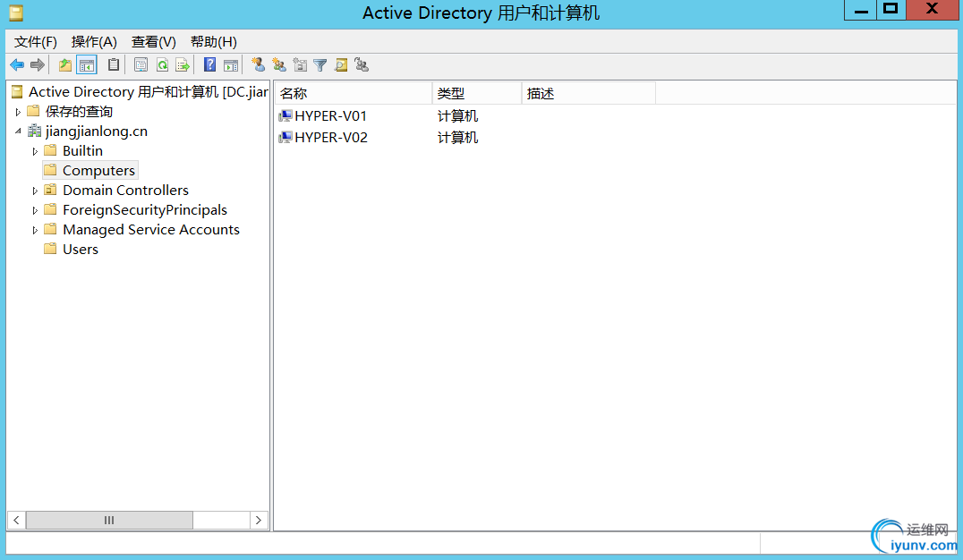Click the Domain Controllers folder icon
This screenshot has height=560, width=963.
pyautogui.click(x=51, y=190)
